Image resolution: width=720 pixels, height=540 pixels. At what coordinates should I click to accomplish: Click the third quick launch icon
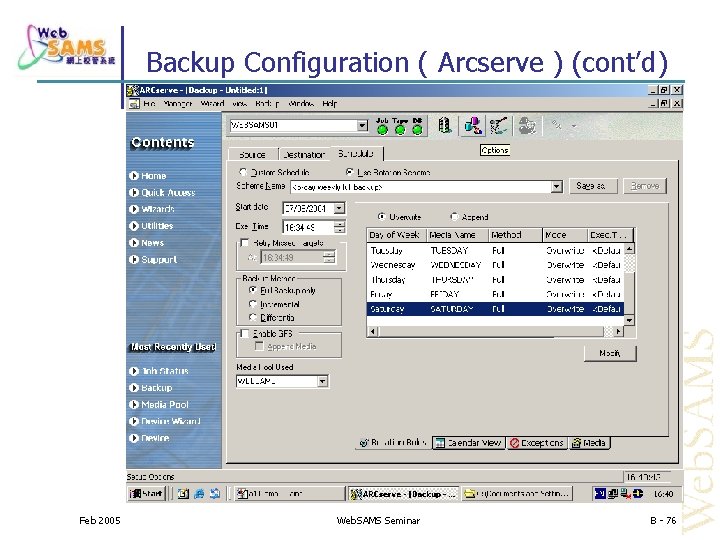pyautogui.click(x=215, y=494)
